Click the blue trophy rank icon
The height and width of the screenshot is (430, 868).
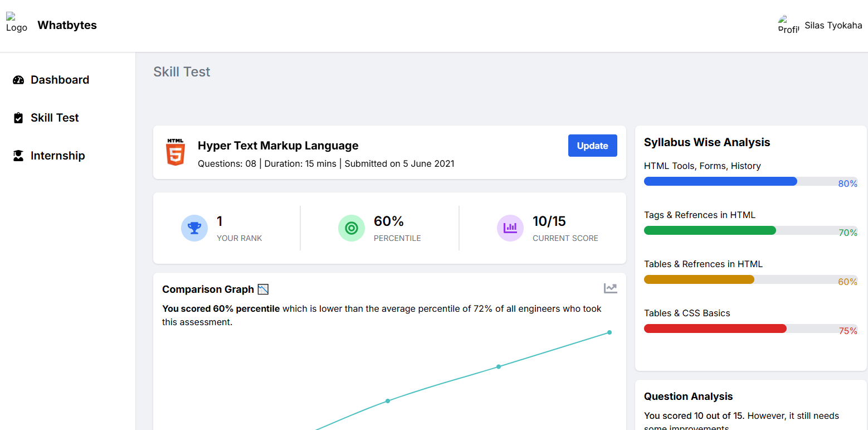194,228
